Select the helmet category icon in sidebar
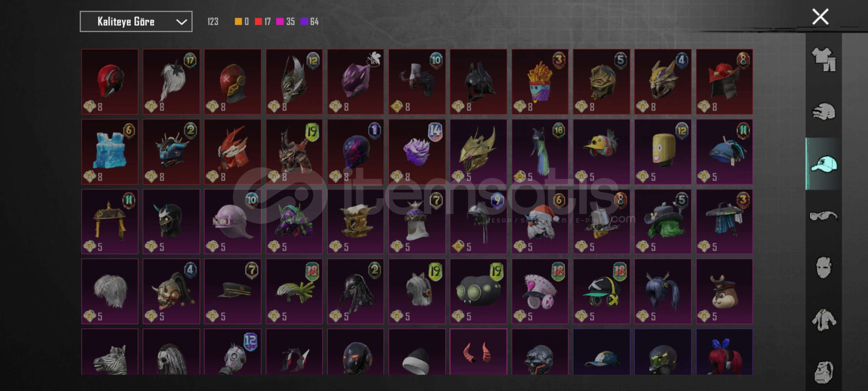 click(x=824, y=112)
